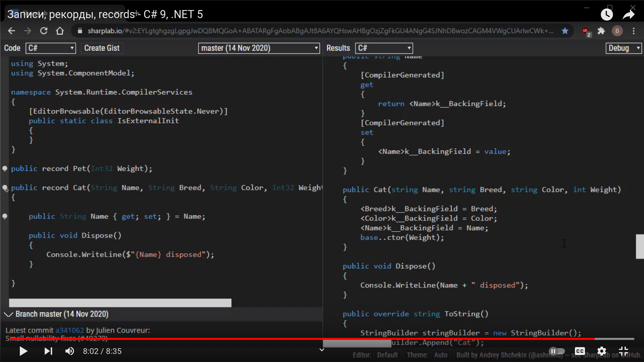Bookmark page with star icon
Image resolution: width=644 pixels, height=362 pixels.
(565, 31)
